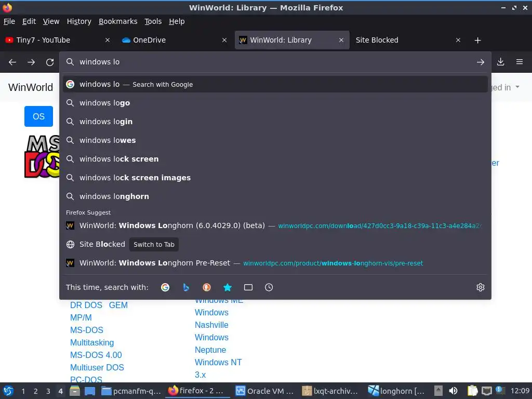Click the show desktop taskbar icon
Image resolution: width=532 pixels, height=399 pixels.
coord(90,391)
